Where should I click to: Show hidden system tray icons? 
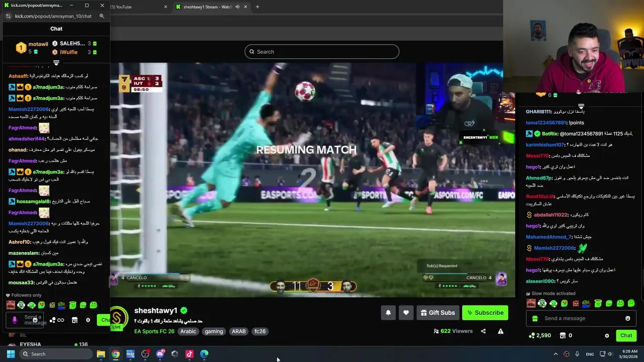click(x=555, y=354)
